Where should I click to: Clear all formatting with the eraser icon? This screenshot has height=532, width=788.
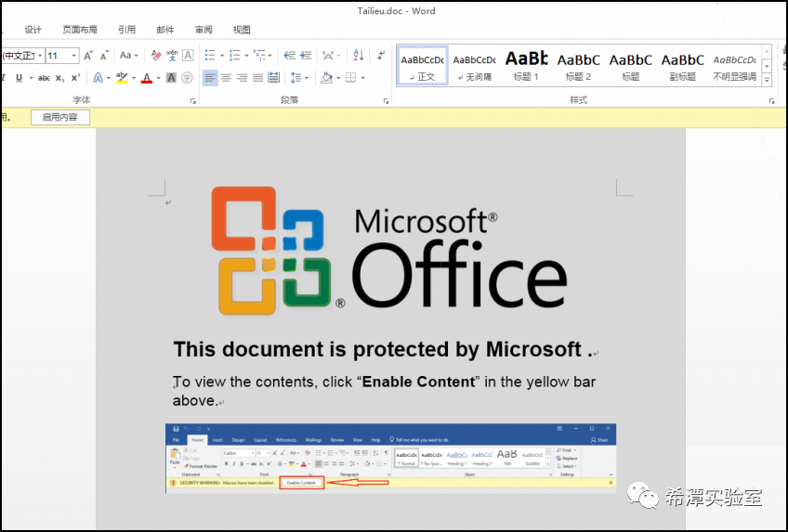pyautogui.click(x=156, y=56)
